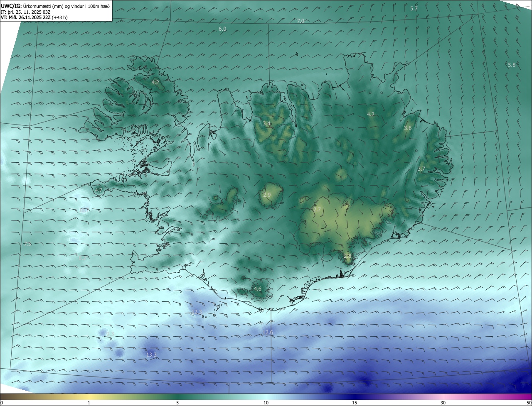Click the 'IT: þri. 25. 11. 2025 03Z' line
Screen dimensions: 532x406
pyautogui.click(x=25, y=12)
